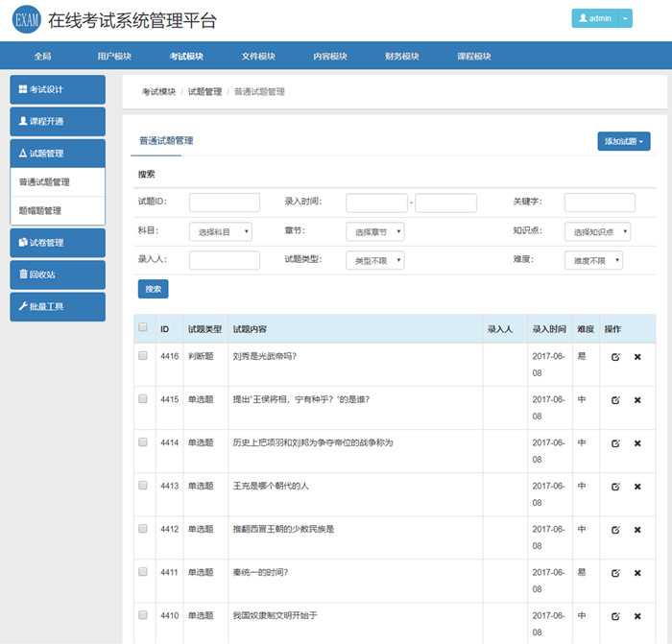Delete question 4413 using its X icon
This screenshot has width=672, height=644.
tap(637, 487)
